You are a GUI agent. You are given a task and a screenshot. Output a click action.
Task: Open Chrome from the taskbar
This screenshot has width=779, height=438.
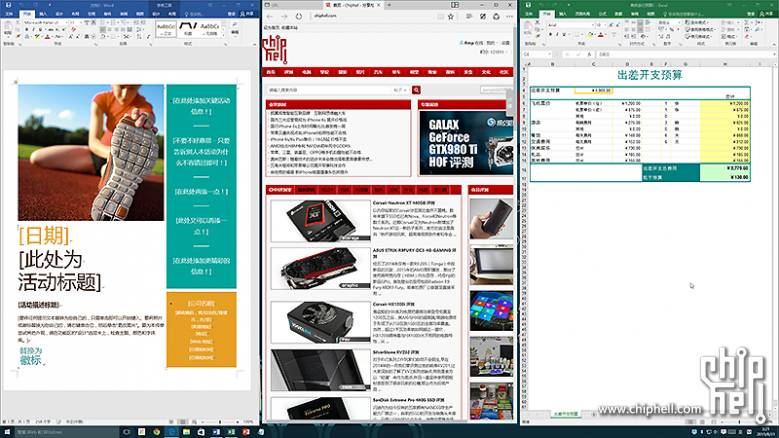tap(157, 432)
